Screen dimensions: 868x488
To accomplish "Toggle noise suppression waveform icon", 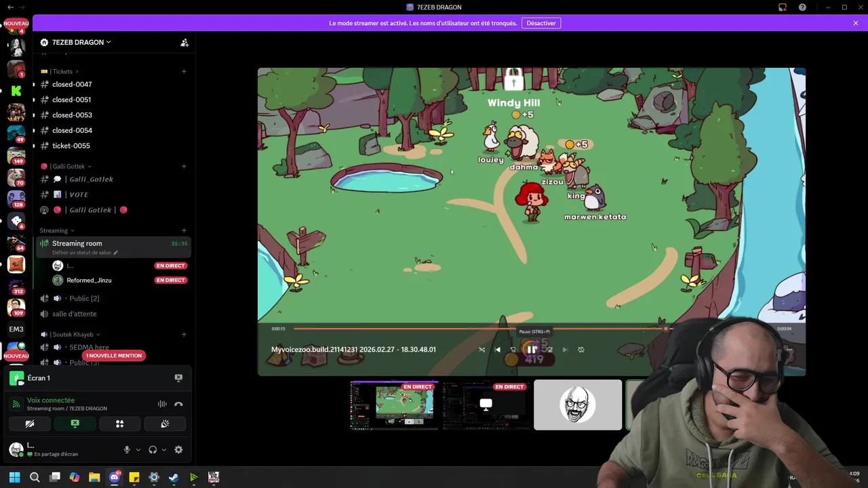I will pos(162,404).
